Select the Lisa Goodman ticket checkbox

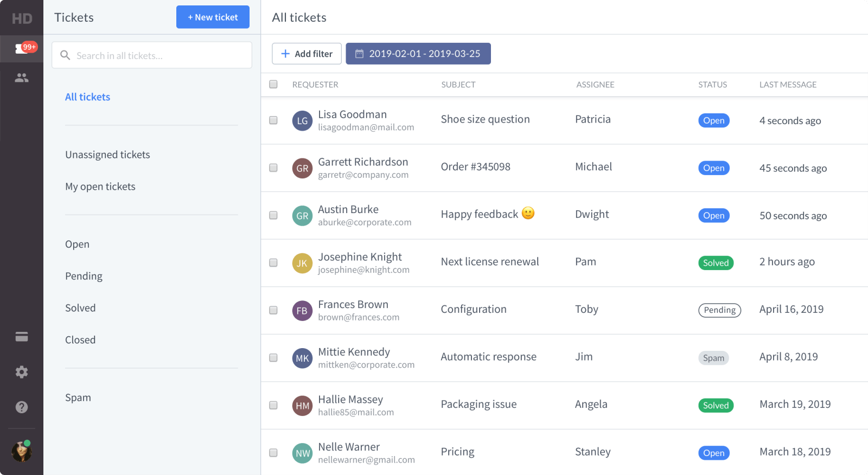click(273, 120)
